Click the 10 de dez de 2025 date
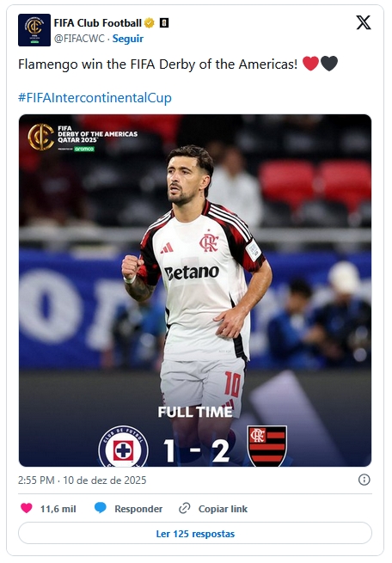The width and height of the screenshot is (392, 563). [105, 480]
